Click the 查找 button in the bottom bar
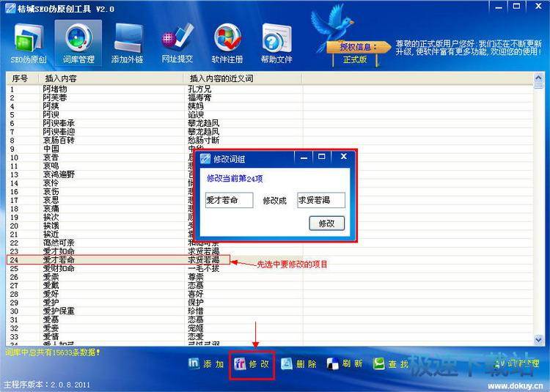The image size is (550, 392). tap(390, 364)
